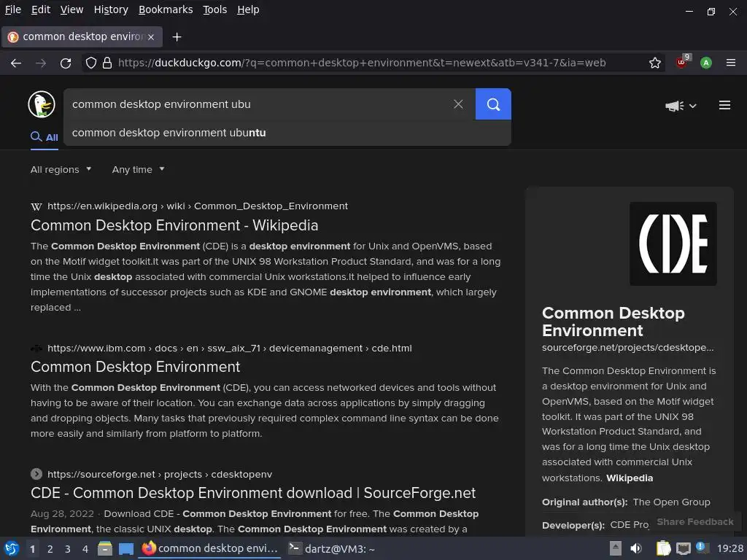
Task: Open the DuckDuckGo side hamburger menu
Action: pyautogui.click(x=724, y=105)
